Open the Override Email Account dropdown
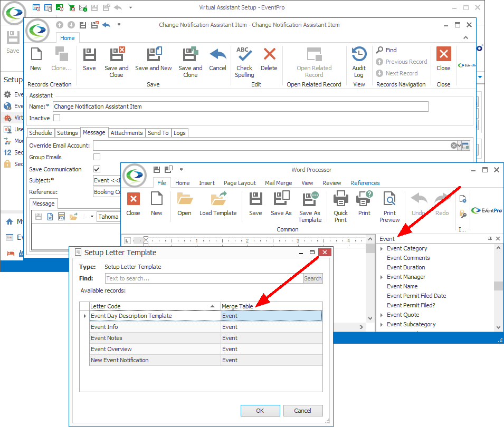504x427 pixels. [x=460, y=145]
